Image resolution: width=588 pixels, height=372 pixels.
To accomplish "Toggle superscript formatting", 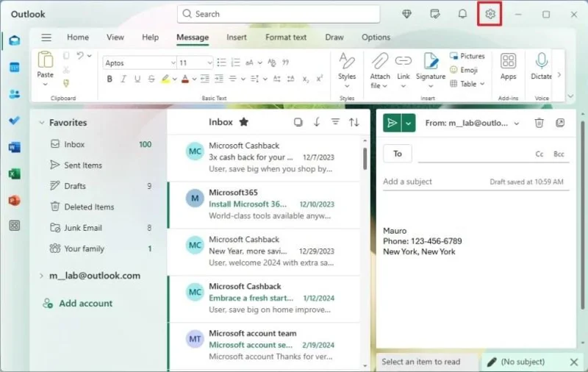I will (x=319, y=79).
